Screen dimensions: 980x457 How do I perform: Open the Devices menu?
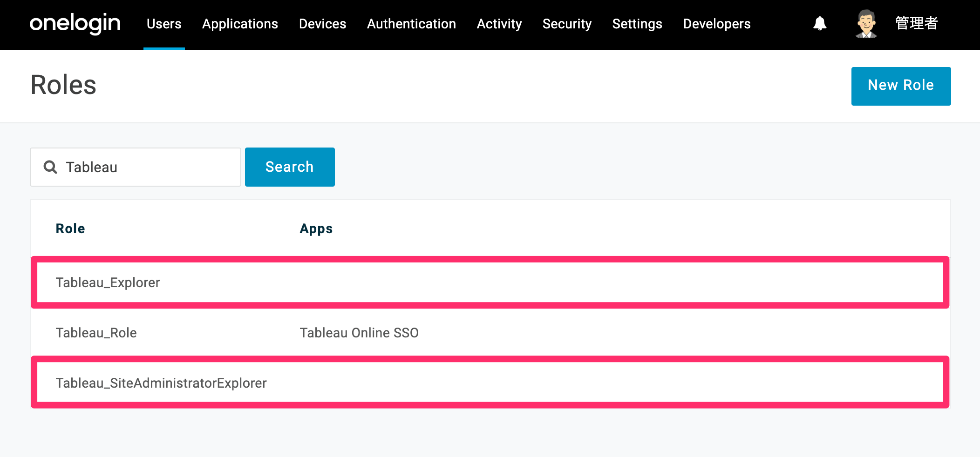[x=322, y=24]
